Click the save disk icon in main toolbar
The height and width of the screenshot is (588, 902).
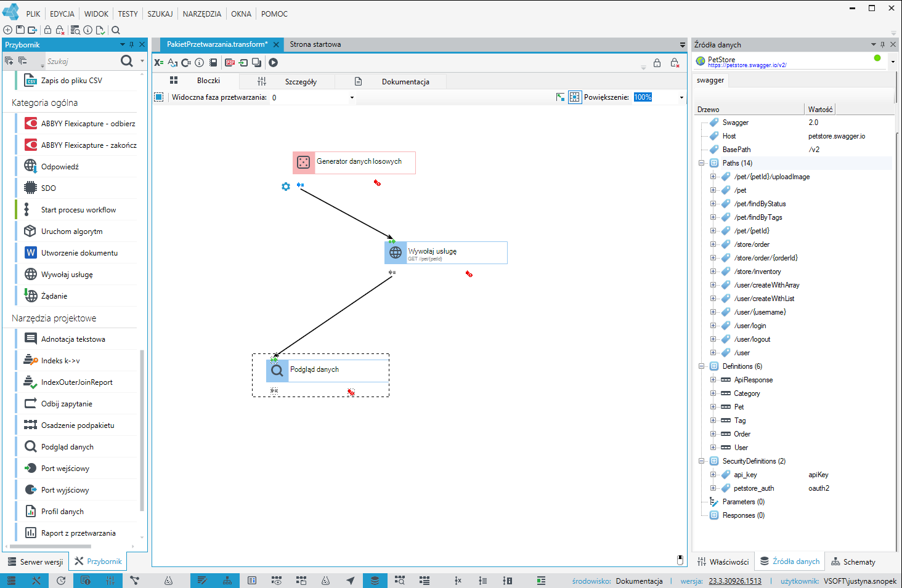20,30
